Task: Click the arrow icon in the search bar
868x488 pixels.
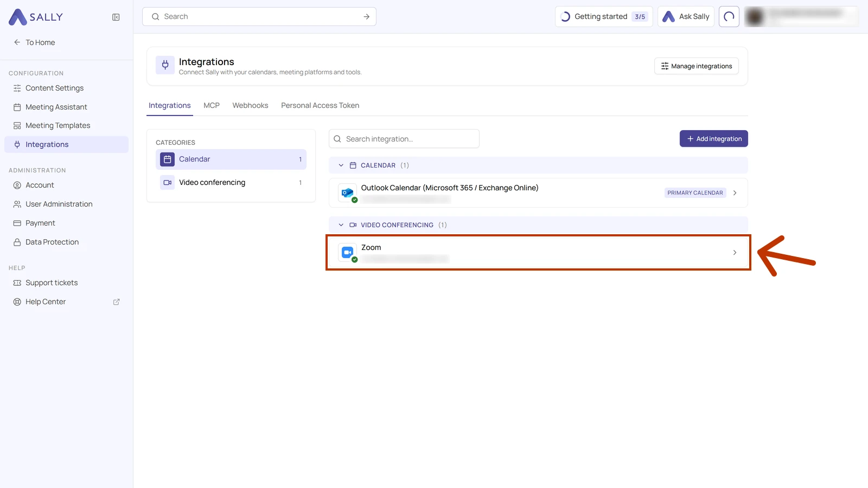Action: (x=367, y=17)
